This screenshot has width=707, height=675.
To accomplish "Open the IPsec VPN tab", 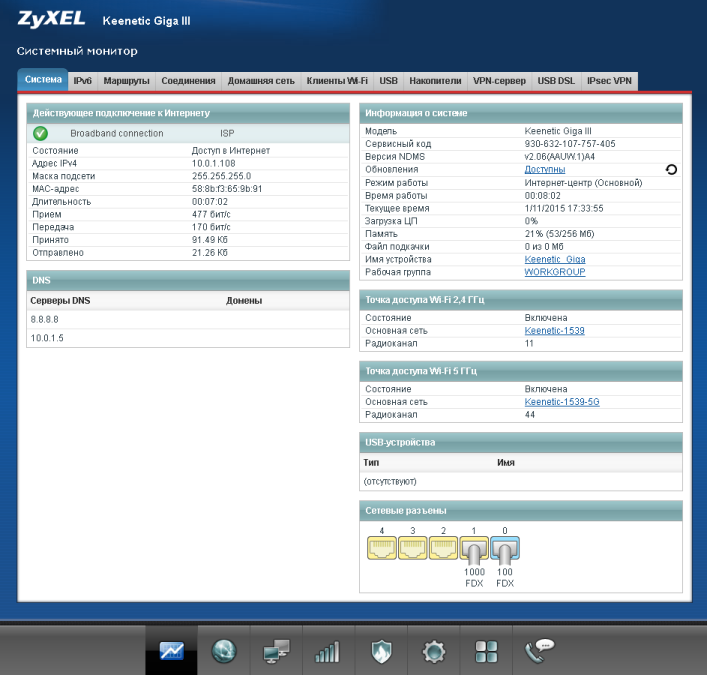I will pyautogui.click(x=609, y=81).
